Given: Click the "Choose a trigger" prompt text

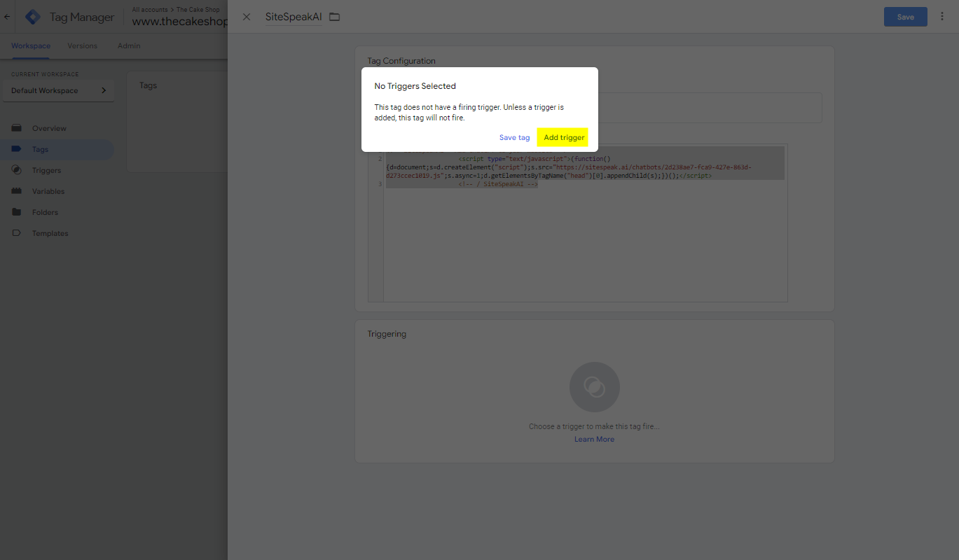Looking at the screenshot, I should pos(594,426).
